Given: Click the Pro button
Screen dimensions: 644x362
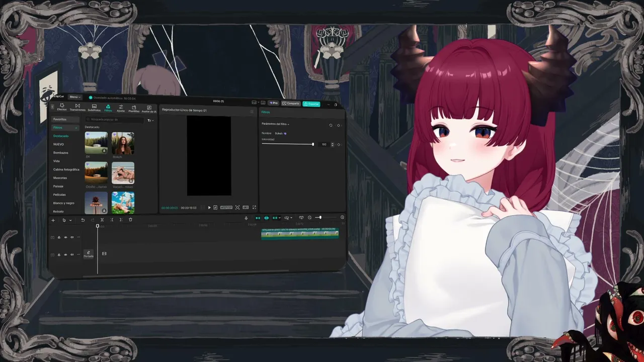Looking at the screenshot, I should (274, 103).
